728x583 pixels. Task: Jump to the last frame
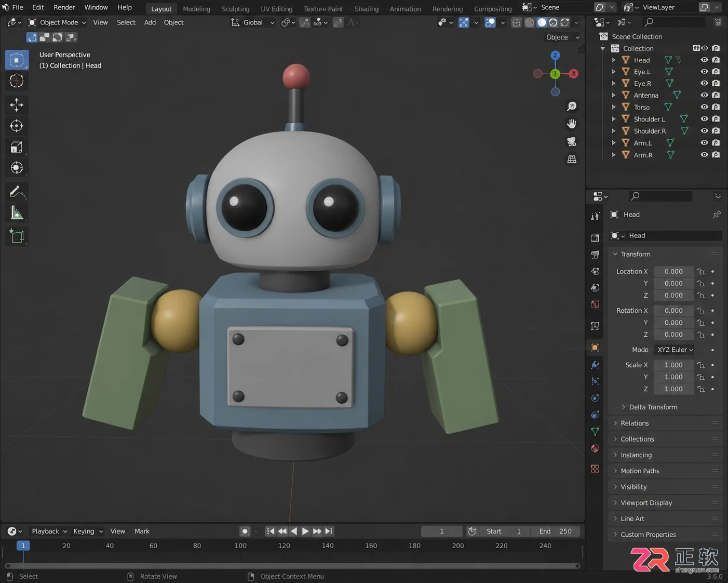click(329, 531)
